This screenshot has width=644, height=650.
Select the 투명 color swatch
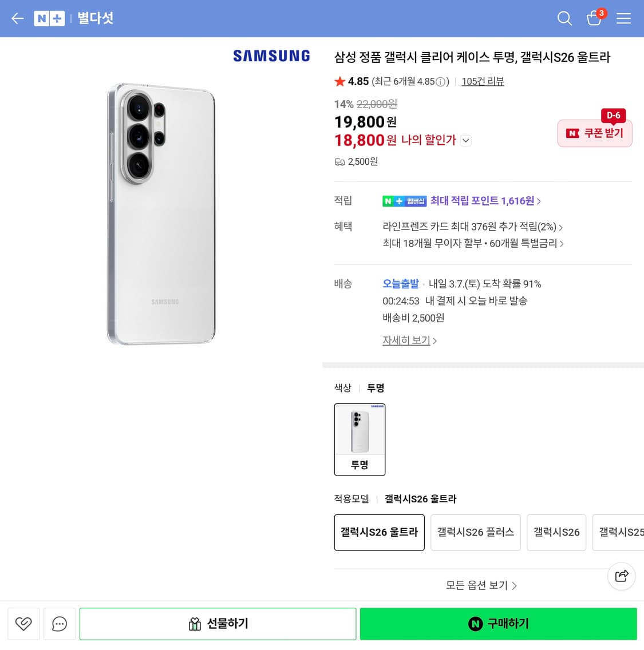click(359, 439)
